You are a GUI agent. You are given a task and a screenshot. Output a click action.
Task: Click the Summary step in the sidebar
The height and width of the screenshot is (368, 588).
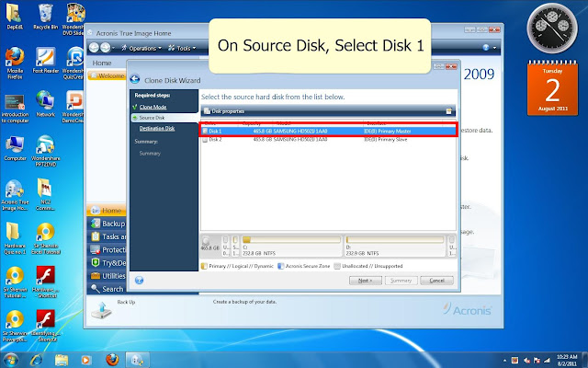coord(150,154)
